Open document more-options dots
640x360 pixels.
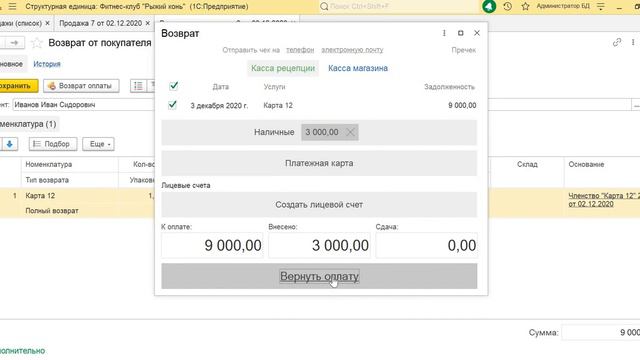[x=633, y=42]
